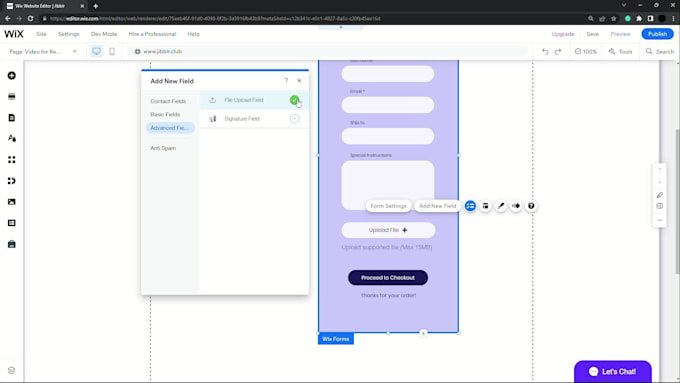
Task: Select Basic Fields category
Action: click(165, 114)
